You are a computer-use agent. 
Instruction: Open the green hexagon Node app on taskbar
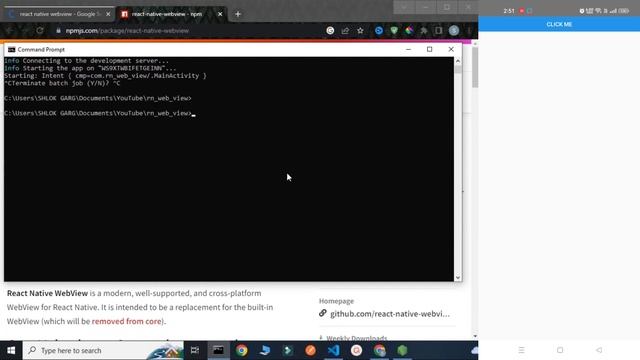pyautogui.click(x=402, y=350)
